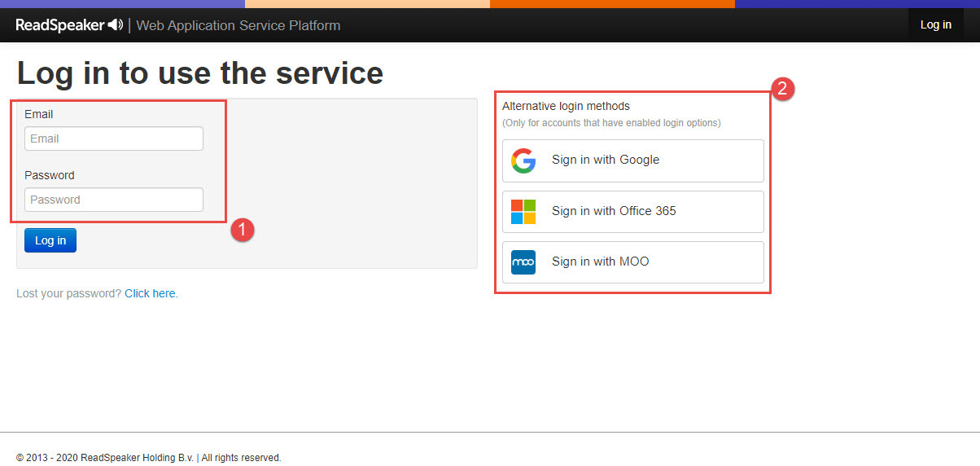
Task: Click the ReadSpeaker brand name in header
Action: coord(60,25)
